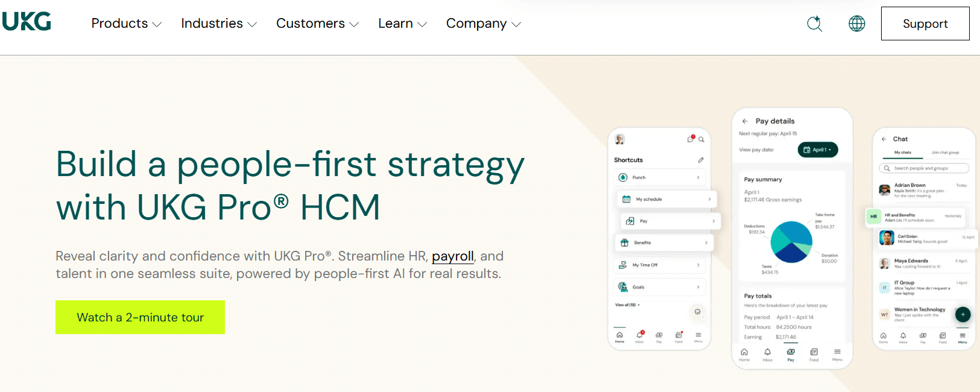The image size is (980, 392).
Task: Select Home in the Shortcuts phone bottom bar
Action: click(x=619, y=337)
